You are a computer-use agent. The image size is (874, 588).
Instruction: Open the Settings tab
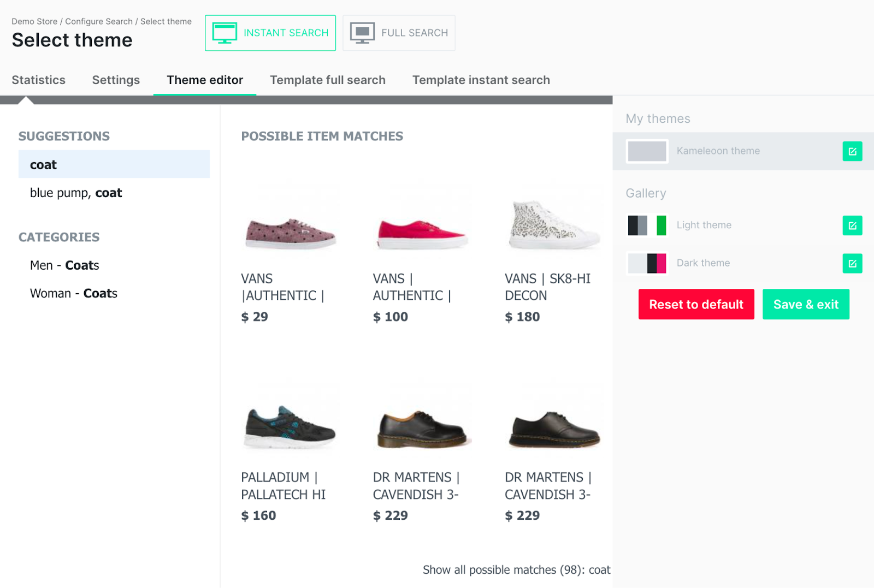click(116, 80)
